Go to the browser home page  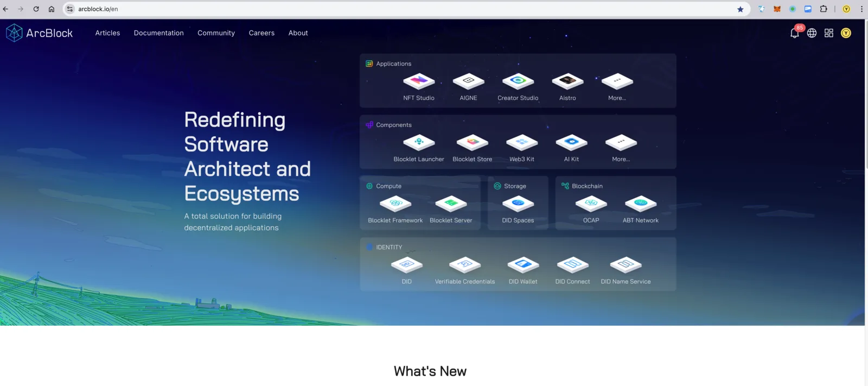pos(52,9)
